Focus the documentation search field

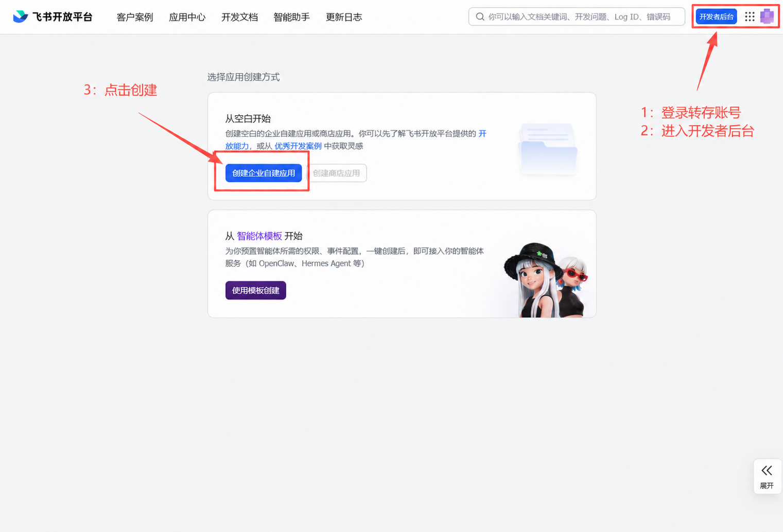577,16
